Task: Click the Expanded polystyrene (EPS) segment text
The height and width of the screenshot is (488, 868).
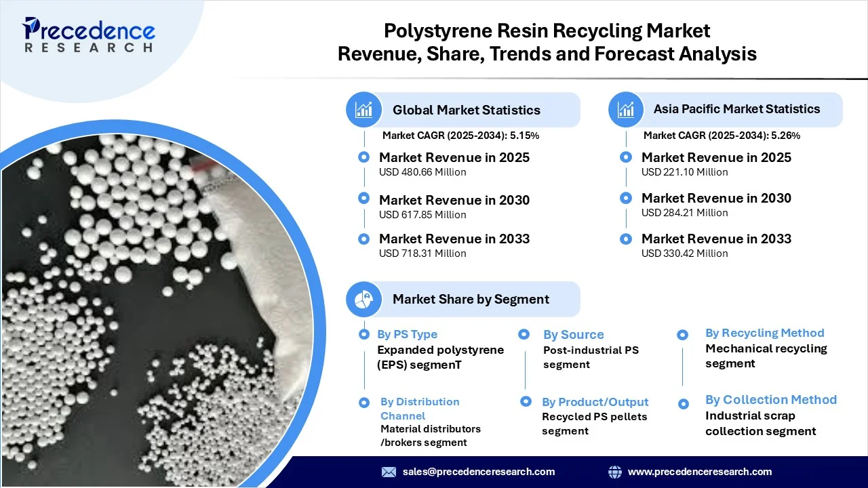Action: click(x=441, y=357)
